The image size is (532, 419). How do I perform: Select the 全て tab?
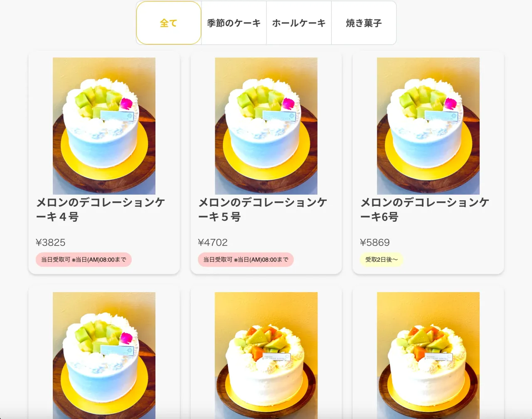[x=169, y=23]
